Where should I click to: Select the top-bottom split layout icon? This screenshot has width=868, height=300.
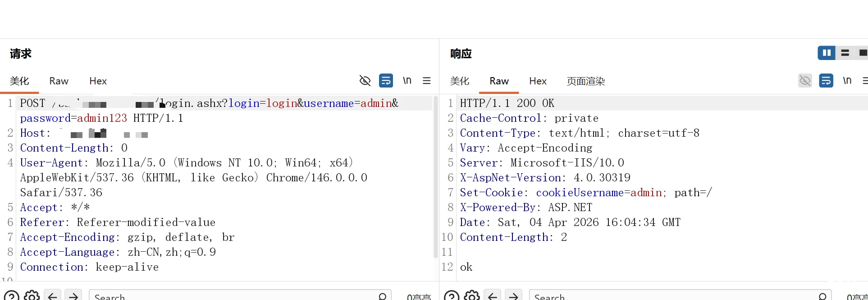coord(845,53)
